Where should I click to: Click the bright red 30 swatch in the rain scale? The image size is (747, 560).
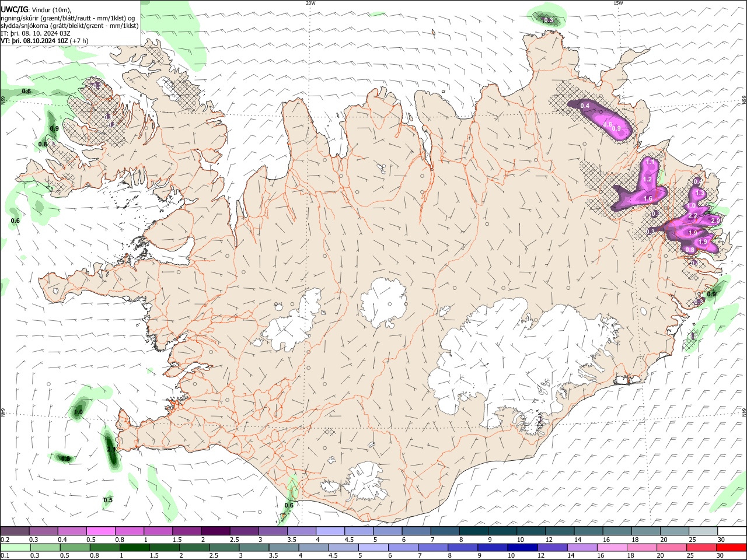(731, 547)
